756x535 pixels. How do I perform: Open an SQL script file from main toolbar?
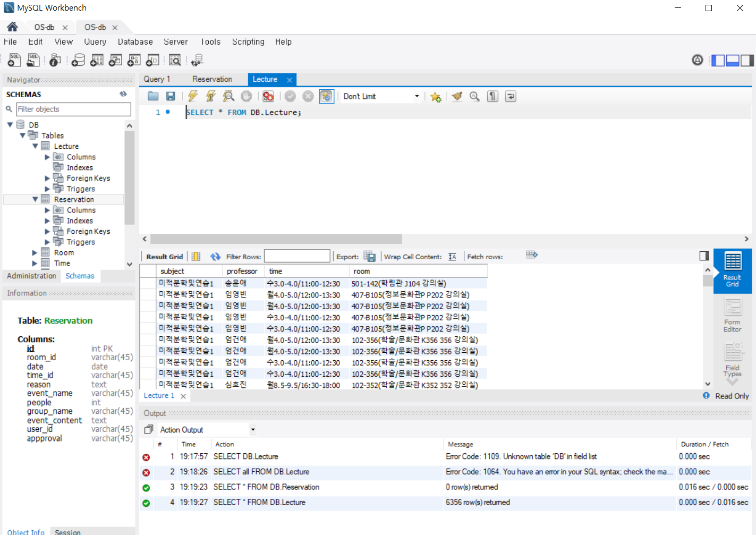click(x=33, y=60)
